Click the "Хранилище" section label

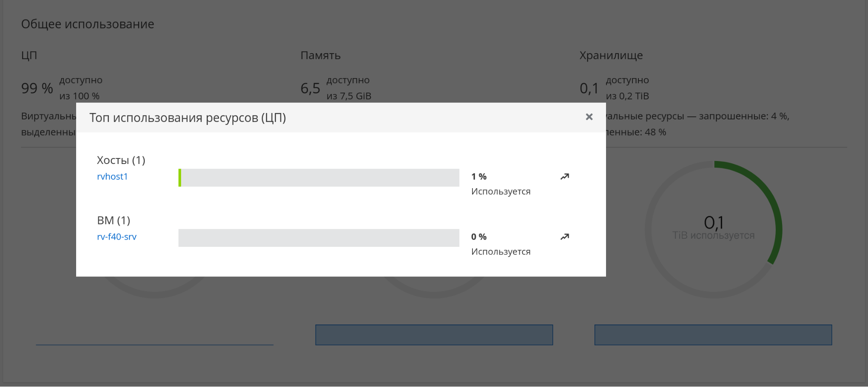(x=611, y=56)
